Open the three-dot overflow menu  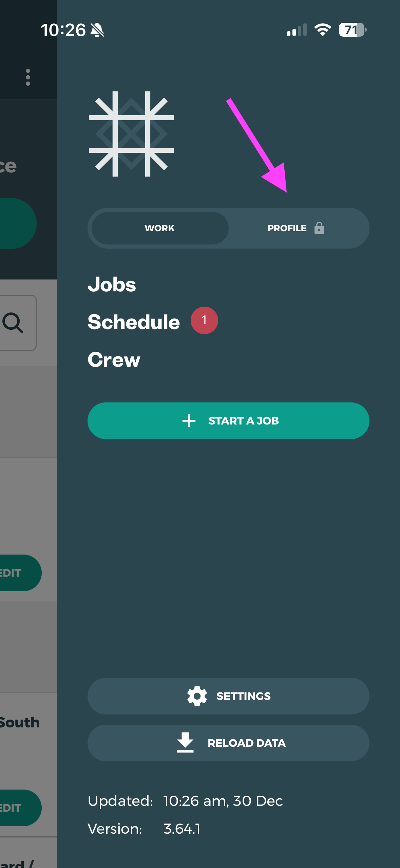(28, 77)
